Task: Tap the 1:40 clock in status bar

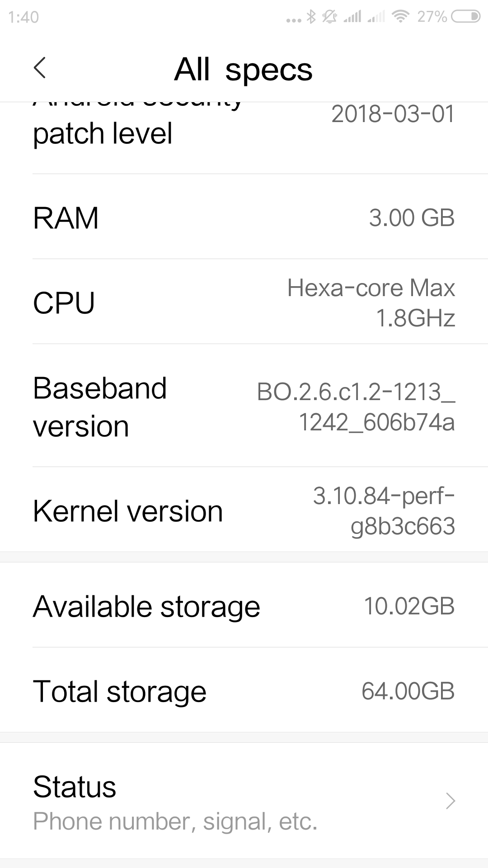Action: coord(23,17)
